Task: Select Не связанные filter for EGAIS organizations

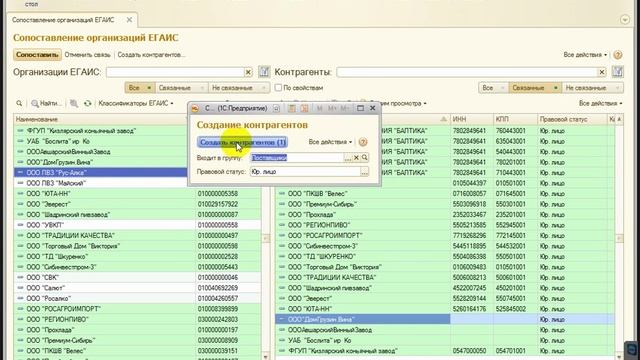Action: pyautogui.click(x=238, y=88)
